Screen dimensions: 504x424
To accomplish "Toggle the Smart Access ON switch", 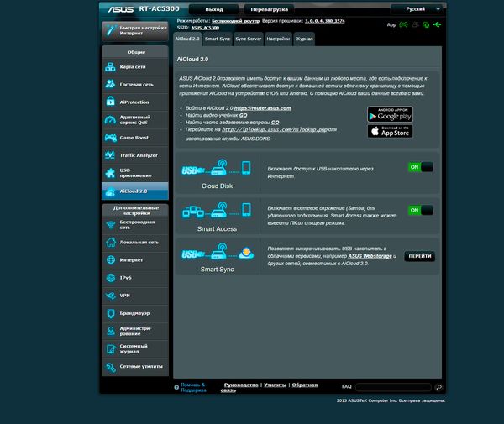I will tap(420, 210).
